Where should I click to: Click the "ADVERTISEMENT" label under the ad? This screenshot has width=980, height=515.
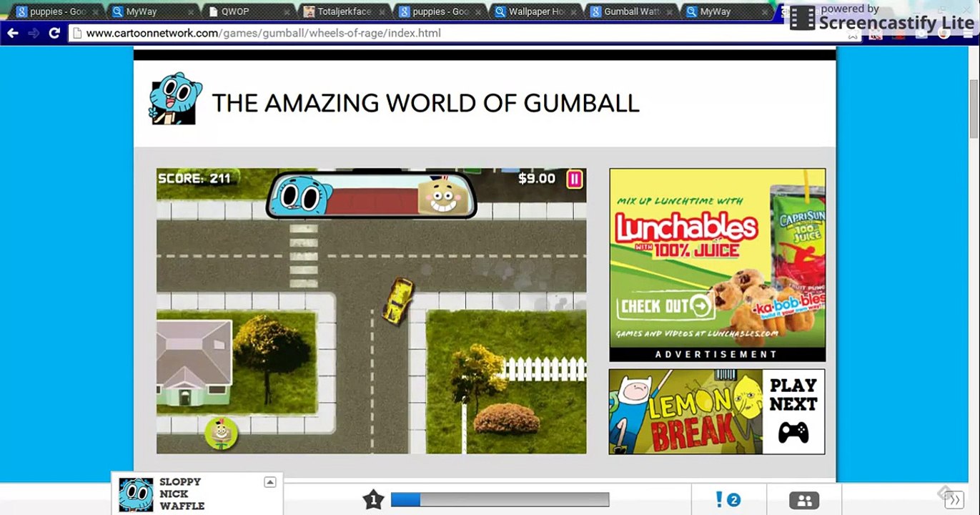[x=716, y=354]
